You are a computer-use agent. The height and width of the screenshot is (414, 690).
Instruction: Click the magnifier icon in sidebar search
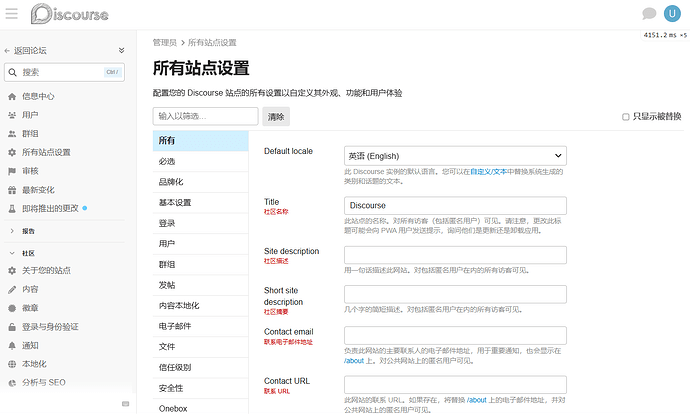(13, 72)
